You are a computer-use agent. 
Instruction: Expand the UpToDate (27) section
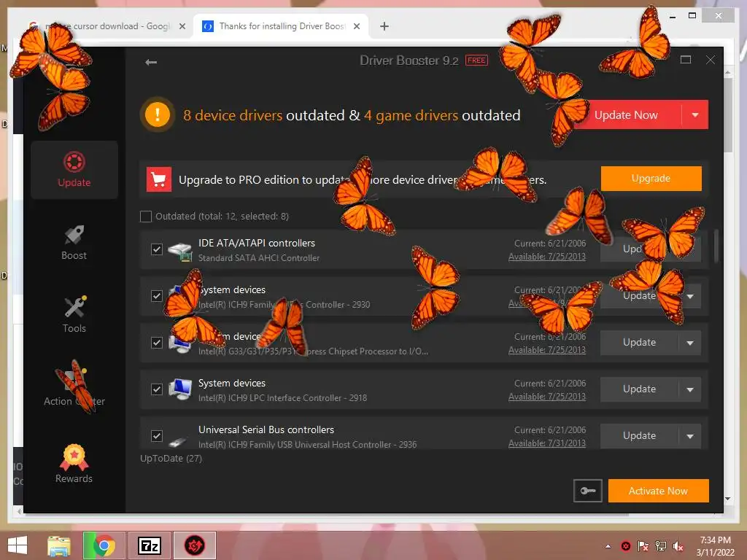[x=171, y=459]
